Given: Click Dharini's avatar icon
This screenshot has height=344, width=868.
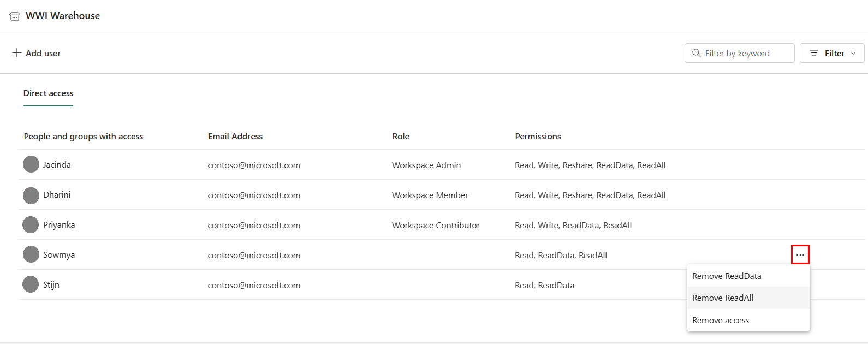Looking at the screenshot, I should coord(31,195).
